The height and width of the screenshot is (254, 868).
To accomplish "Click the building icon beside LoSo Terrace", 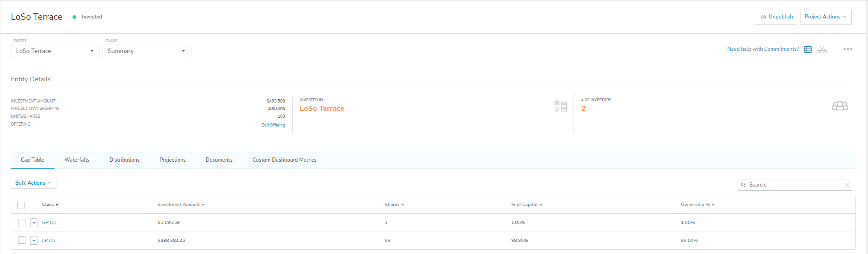I will point(560,106).
